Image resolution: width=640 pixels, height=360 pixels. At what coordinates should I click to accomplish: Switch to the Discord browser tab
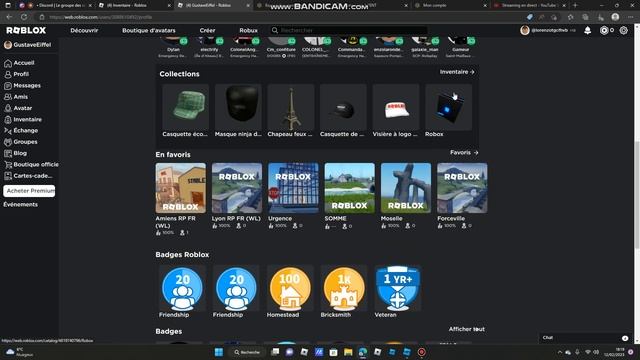tap(56, 5)
